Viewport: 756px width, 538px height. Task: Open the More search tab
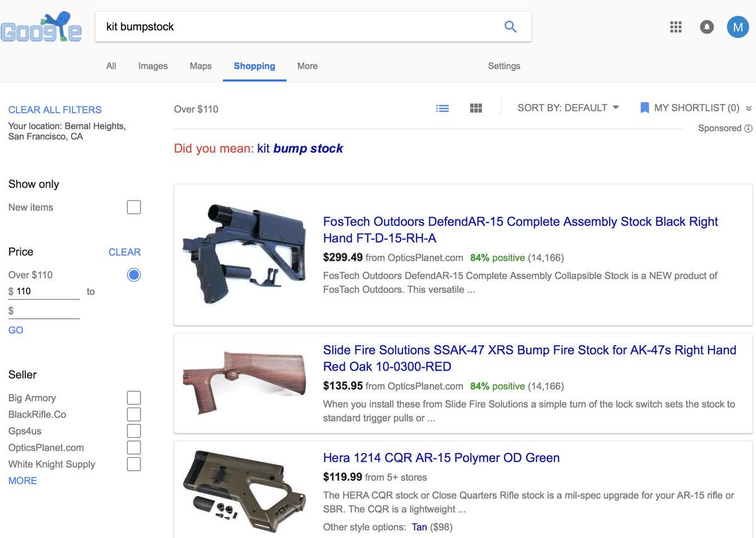(307, 66)
